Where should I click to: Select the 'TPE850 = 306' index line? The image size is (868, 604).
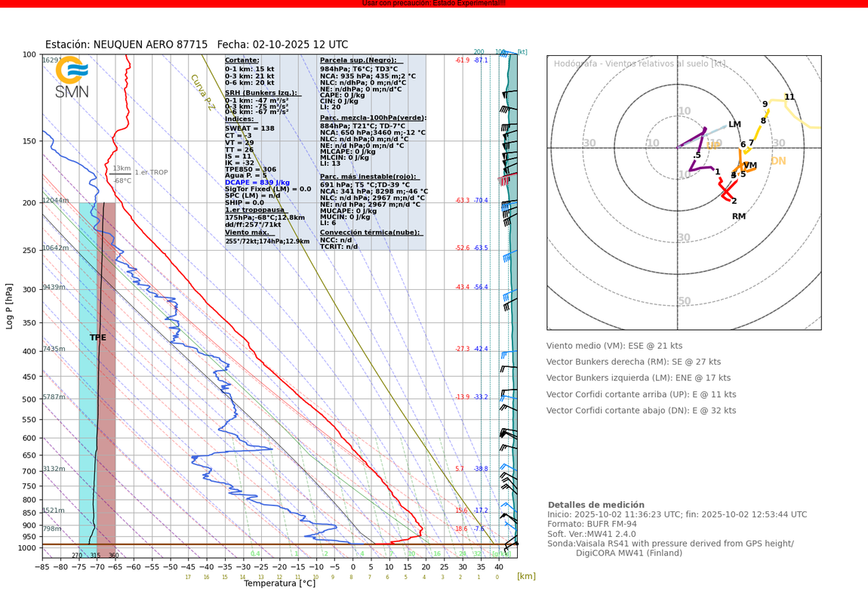tap(251, 169)
